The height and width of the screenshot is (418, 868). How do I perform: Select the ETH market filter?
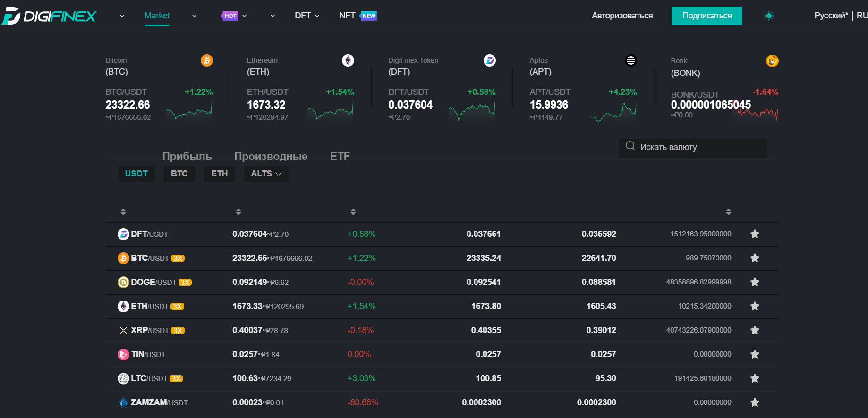220,174
